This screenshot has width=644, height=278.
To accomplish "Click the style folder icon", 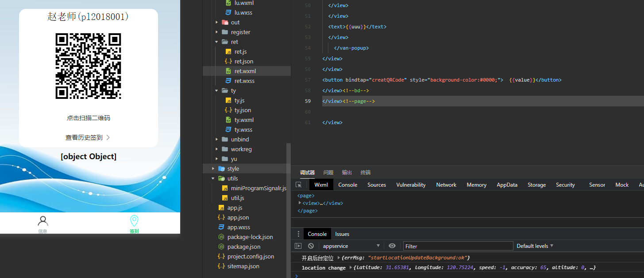I will coord(221,168).
